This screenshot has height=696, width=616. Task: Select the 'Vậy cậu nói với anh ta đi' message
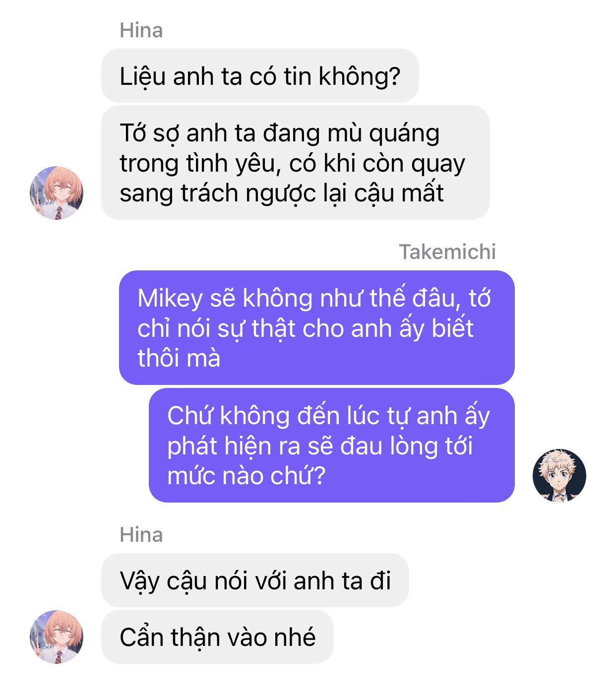click(x=255, y=580)
